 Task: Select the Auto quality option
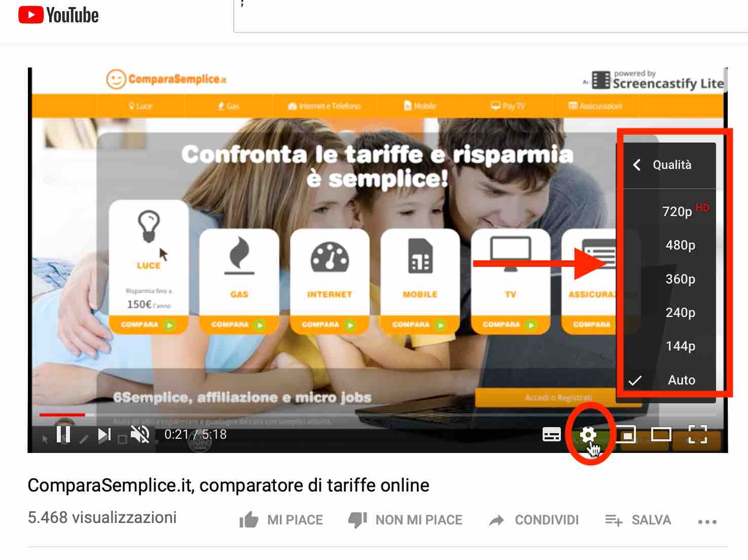click(681, 380)
